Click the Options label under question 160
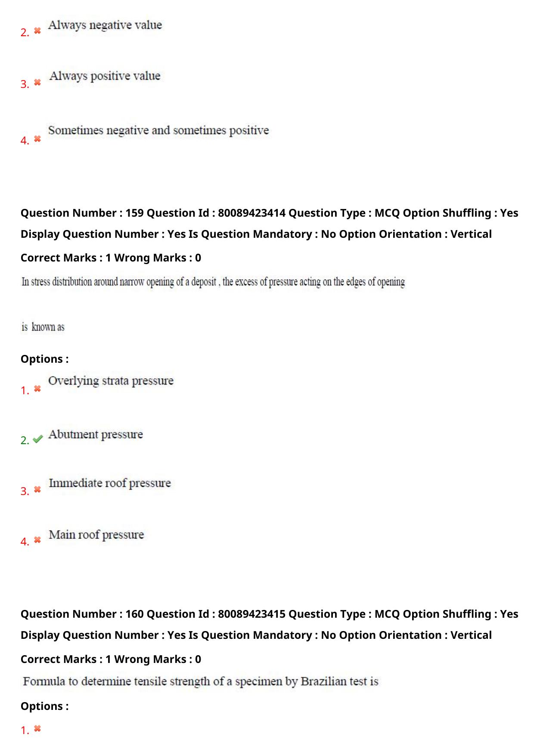Viewport: 534px width, 756px height. [x=45, y=706]
